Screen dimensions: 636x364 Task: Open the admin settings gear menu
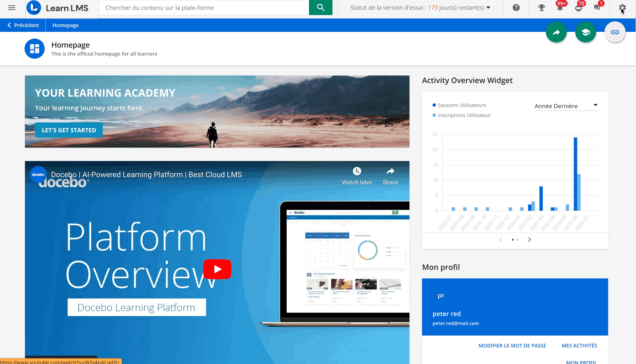pyautogui.click(x=623, y=8)
